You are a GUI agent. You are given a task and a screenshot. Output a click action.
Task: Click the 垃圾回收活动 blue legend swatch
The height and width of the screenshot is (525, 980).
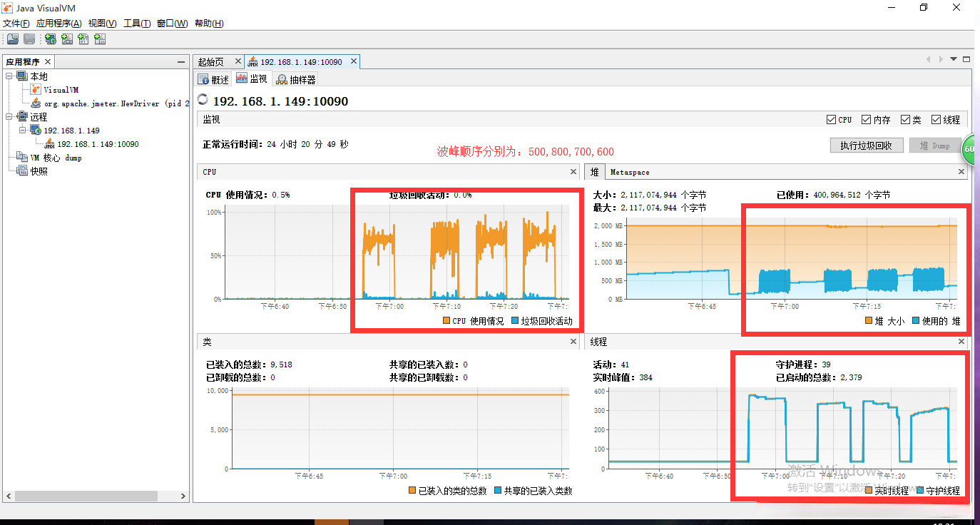pyautogui.click(x=515, y=321)
